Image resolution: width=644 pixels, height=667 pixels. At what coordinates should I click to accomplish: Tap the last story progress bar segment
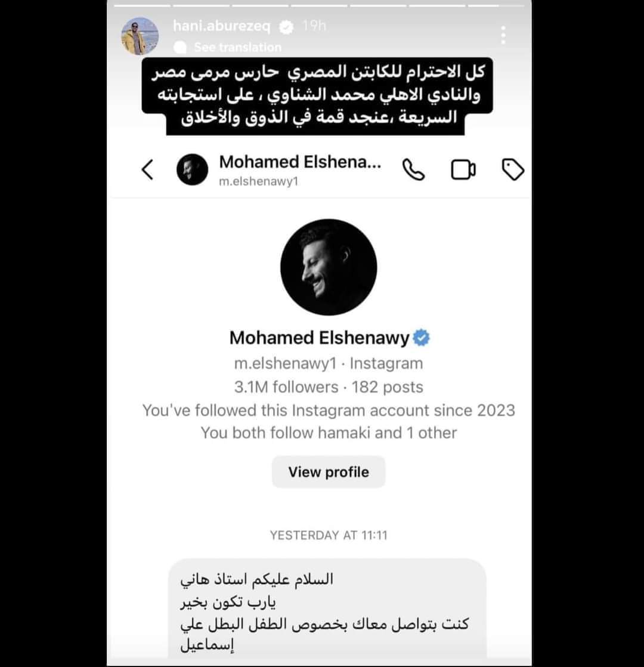[496, 5]
